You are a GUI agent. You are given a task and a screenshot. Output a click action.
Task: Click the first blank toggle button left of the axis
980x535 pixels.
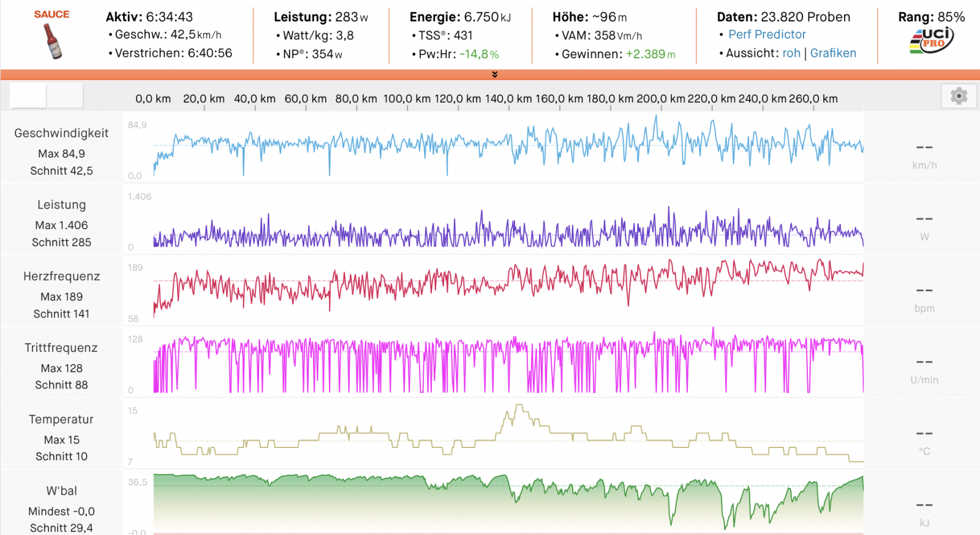(28, 96)
